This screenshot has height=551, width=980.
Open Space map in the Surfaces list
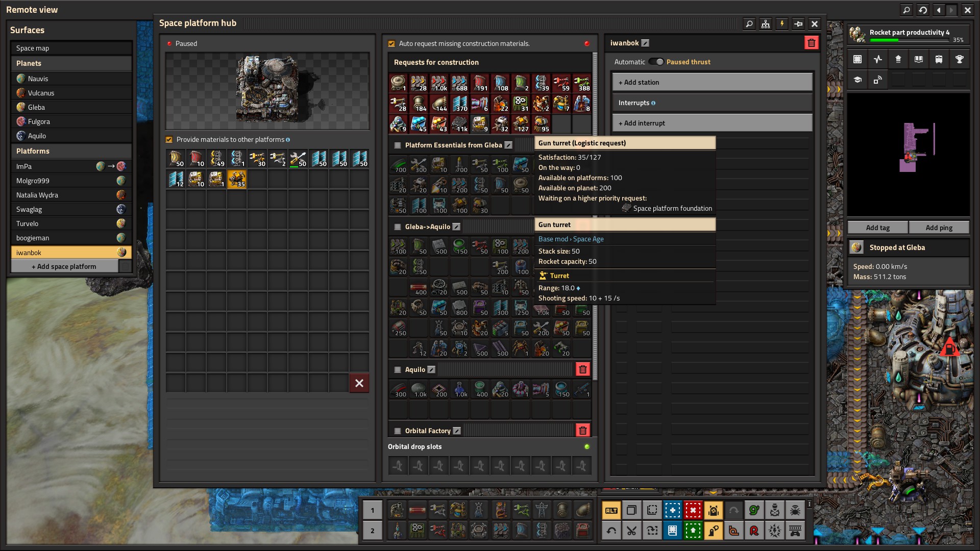point(71,48)
